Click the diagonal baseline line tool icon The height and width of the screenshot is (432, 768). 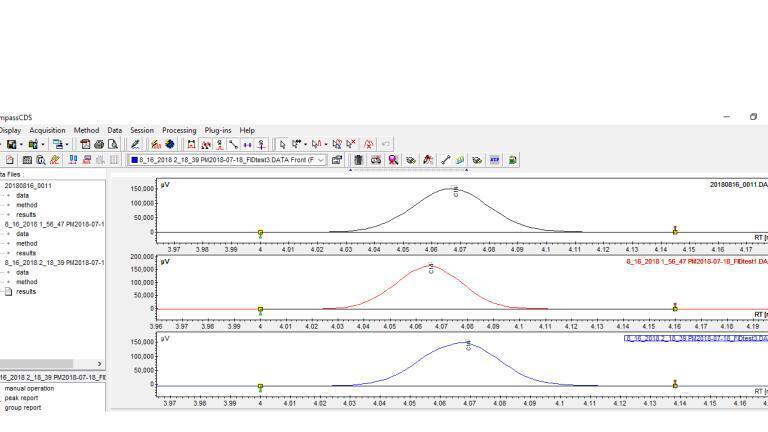point(234,144)
